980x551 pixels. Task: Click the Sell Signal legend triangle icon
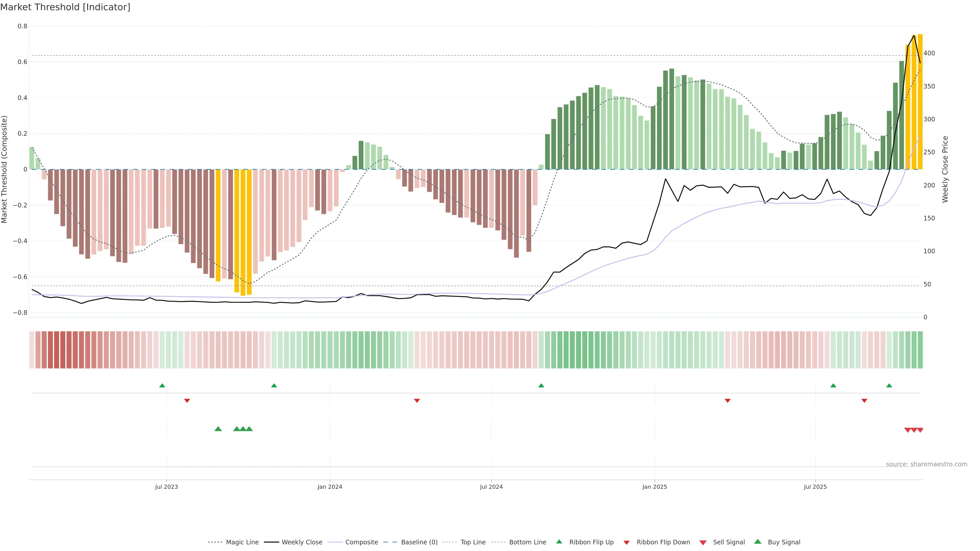click(x=703, y=543)
